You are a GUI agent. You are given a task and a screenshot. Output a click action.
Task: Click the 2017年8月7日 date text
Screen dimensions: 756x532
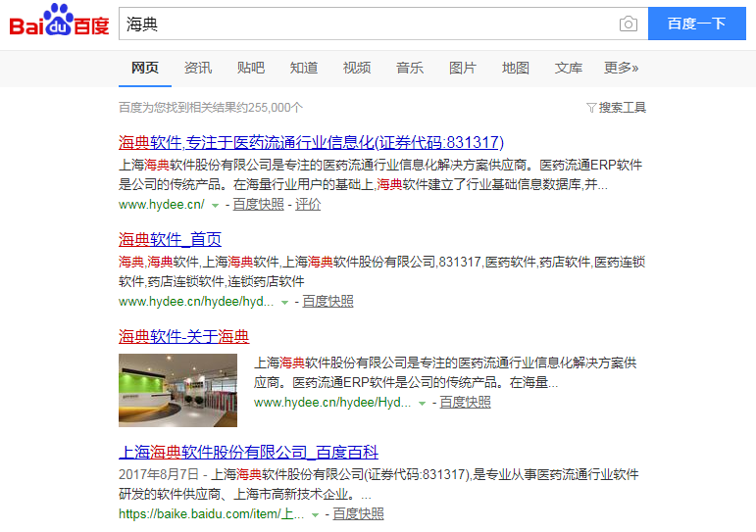[159, 474]
